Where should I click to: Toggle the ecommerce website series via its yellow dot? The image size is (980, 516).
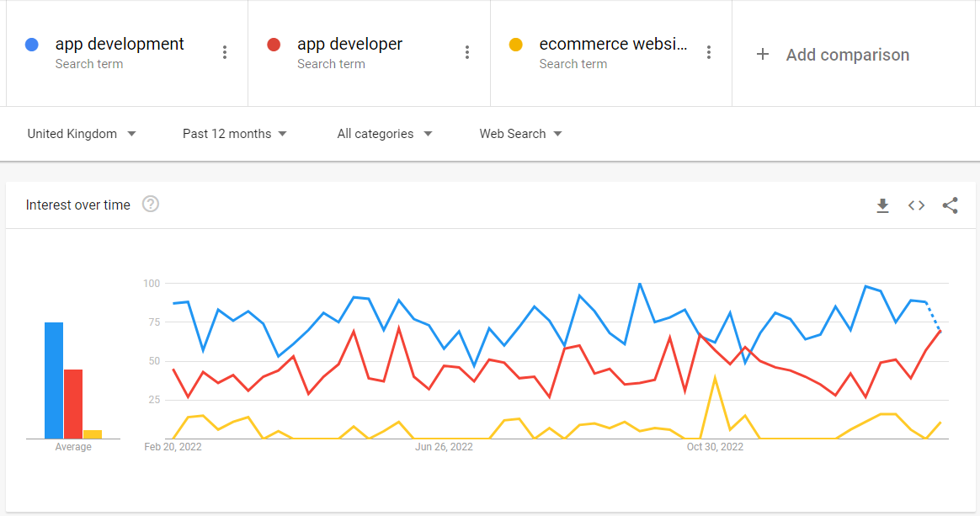pyautogui.click(x=515, y=44)
